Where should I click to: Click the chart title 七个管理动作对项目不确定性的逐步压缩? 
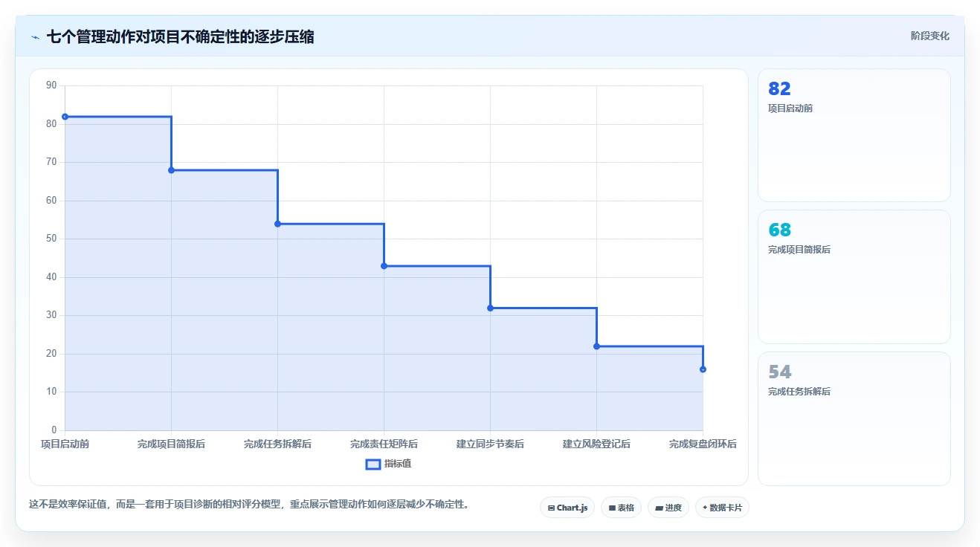coord(180,36)
